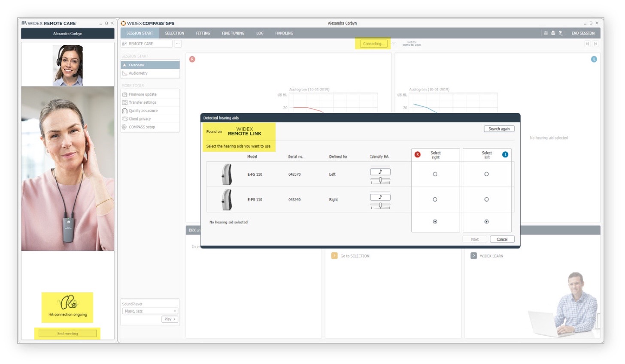Screen dimensions: 625x364
Task: Open Client privacy in More Tools
Action: (150, 119)
